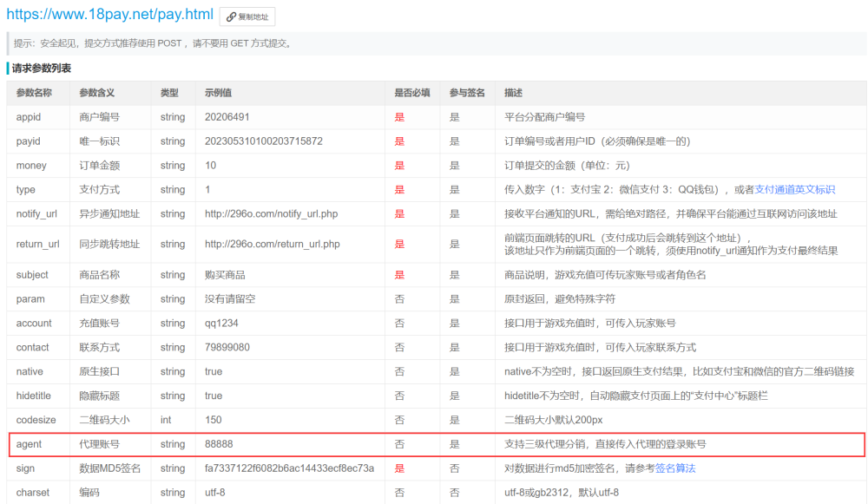The width and height of the screenshot is (868, 504).
Task: Click the sign MD5 example hash value
Action: (x=289, y=468)
